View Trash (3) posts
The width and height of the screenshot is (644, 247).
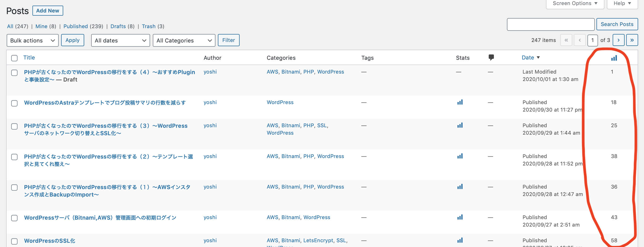(x=153, y=26)
